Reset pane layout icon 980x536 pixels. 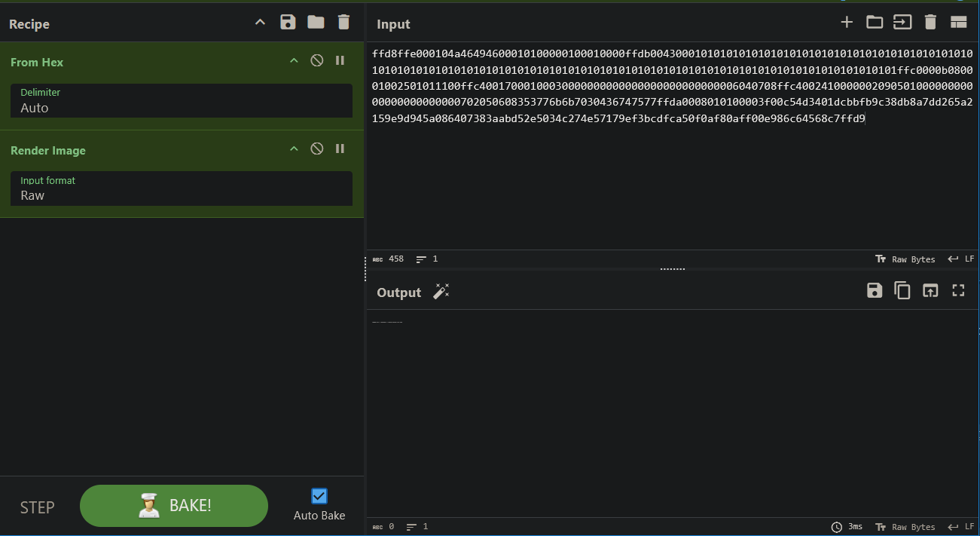[958, 22]
